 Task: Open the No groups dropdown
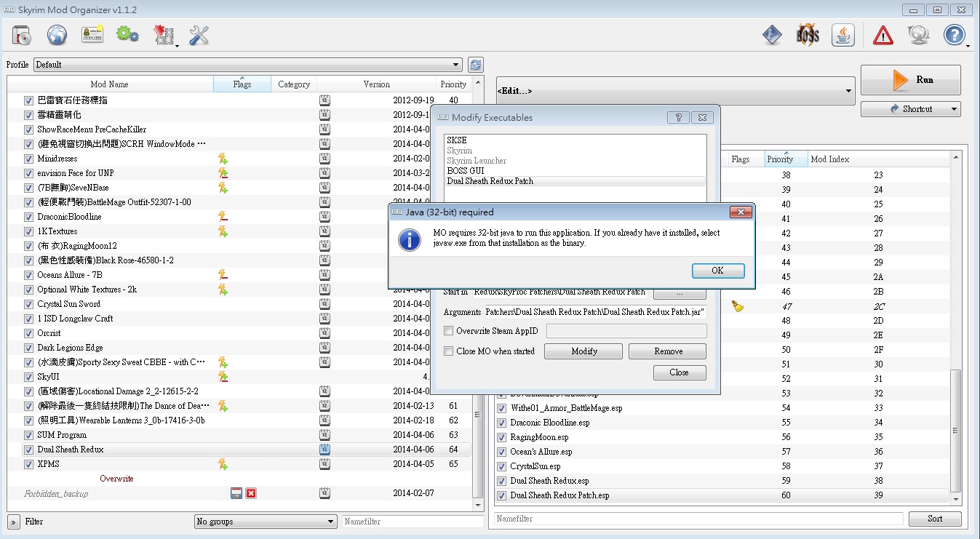coord(266,522)
